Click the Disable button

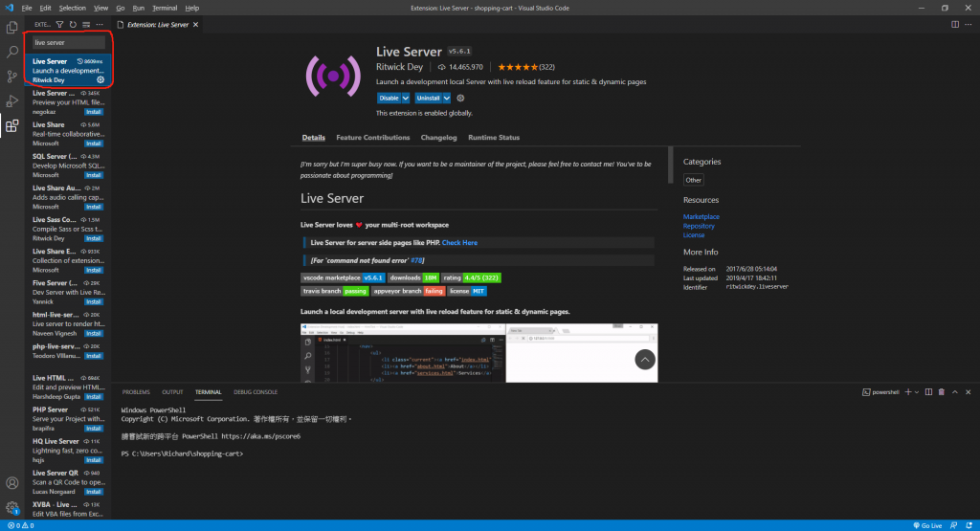pos(389,99)
